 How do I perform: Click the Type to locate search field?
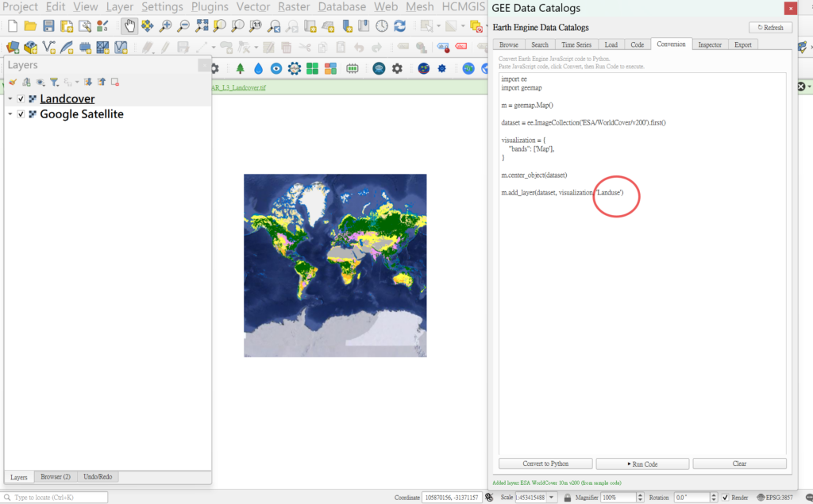coord(56,498)
